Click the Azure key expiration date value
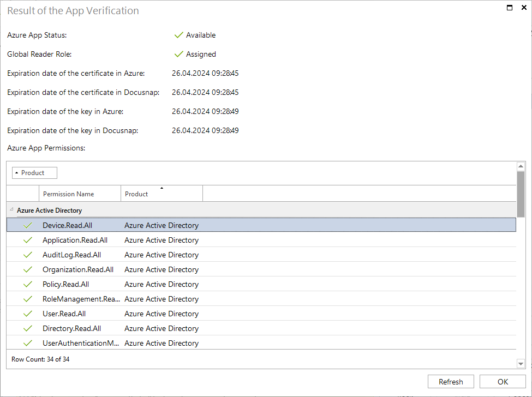 205,111
